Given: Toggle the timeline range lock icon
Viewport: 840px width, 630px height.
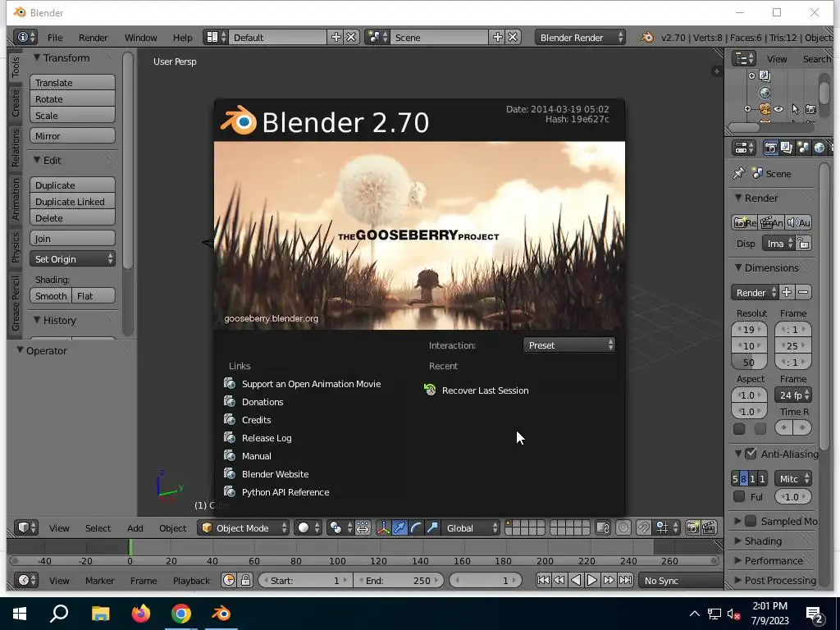Looking at the screenshot, I should tap(245, 580).
